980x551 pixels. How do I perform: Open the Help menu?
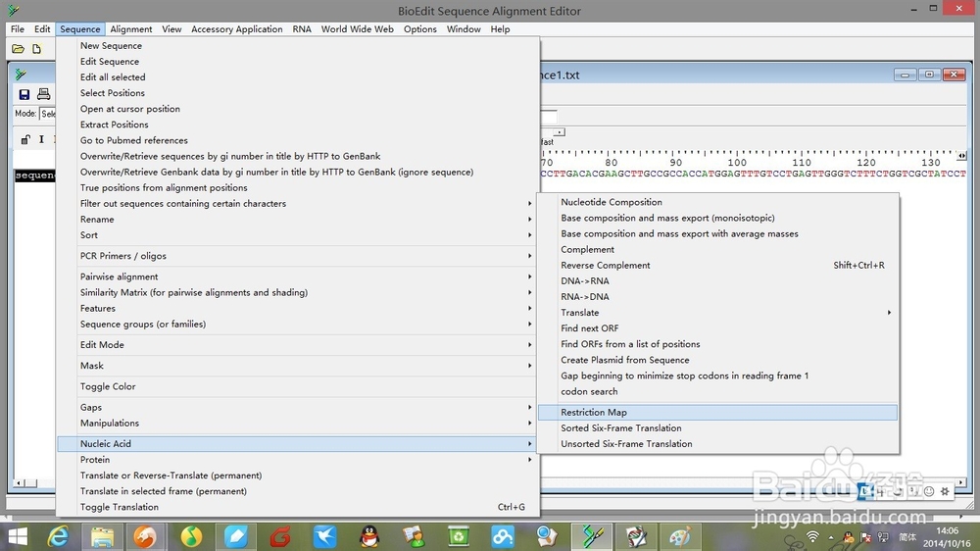click(500, 29)
